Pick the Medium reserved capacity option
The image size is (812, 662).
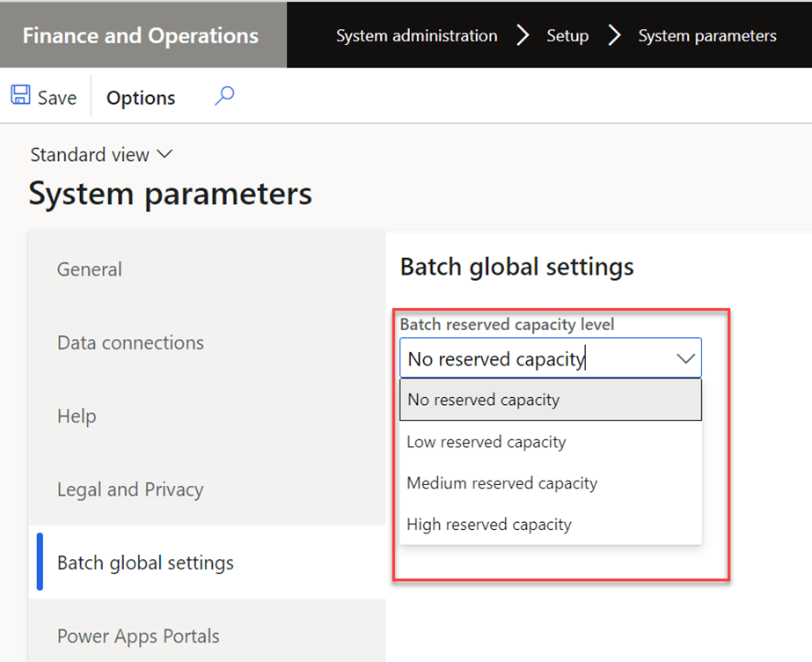pyautogui.click(x=501, y=483)
